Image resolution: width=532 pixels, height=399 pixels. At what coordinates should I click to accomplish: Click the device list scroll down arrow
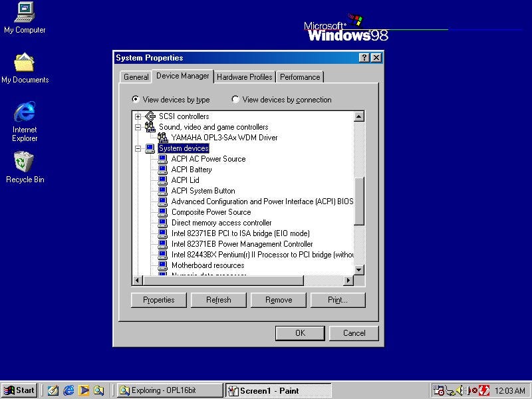pos(359,270)
